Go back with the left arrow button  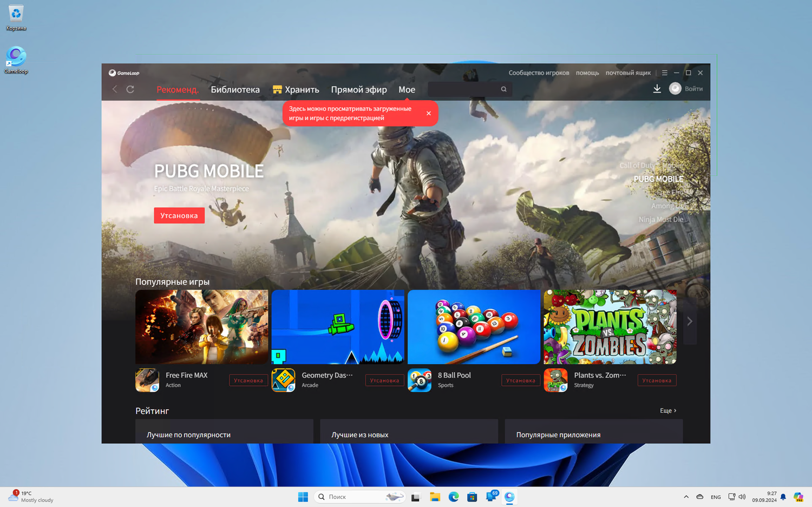coord(115,89)
